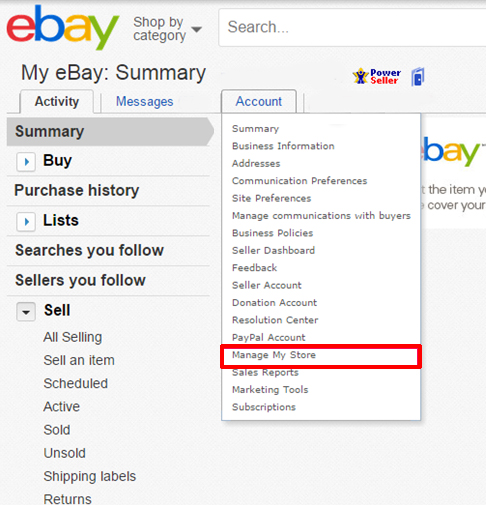Switch to the Messages tab

tap(144, 101)
